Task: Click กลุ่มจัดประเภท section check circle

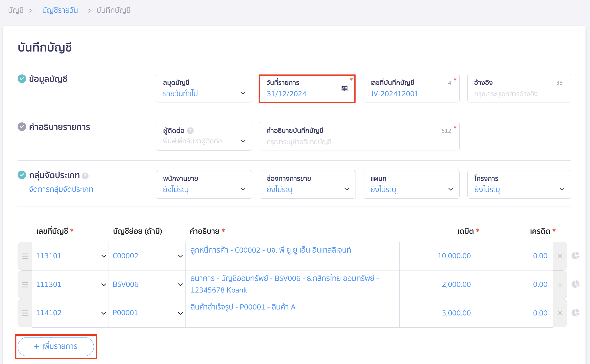Action: click(22, 175)
